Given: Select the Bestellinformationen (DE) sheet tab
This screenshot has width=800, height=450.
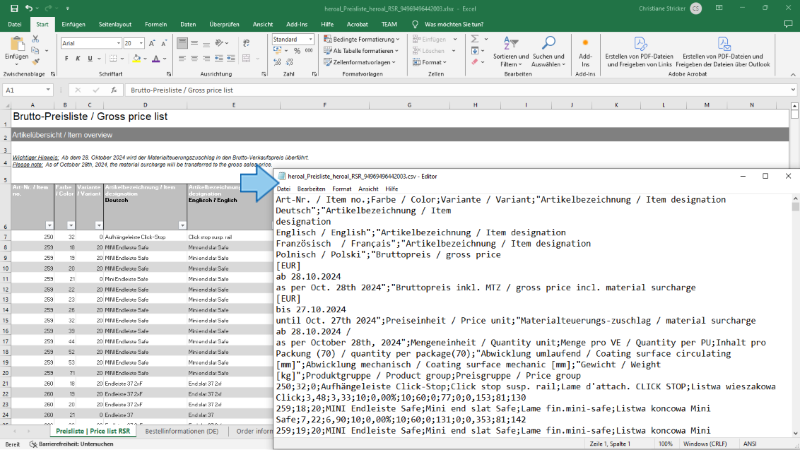Looking at the screenshot, I should coord(182,431).
